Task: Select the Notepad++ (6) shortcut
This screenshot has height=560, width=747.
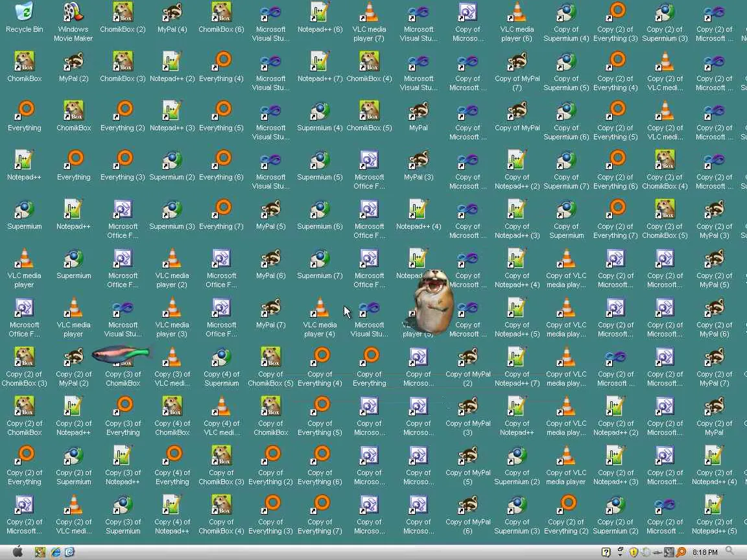Action: coord(320,17)
